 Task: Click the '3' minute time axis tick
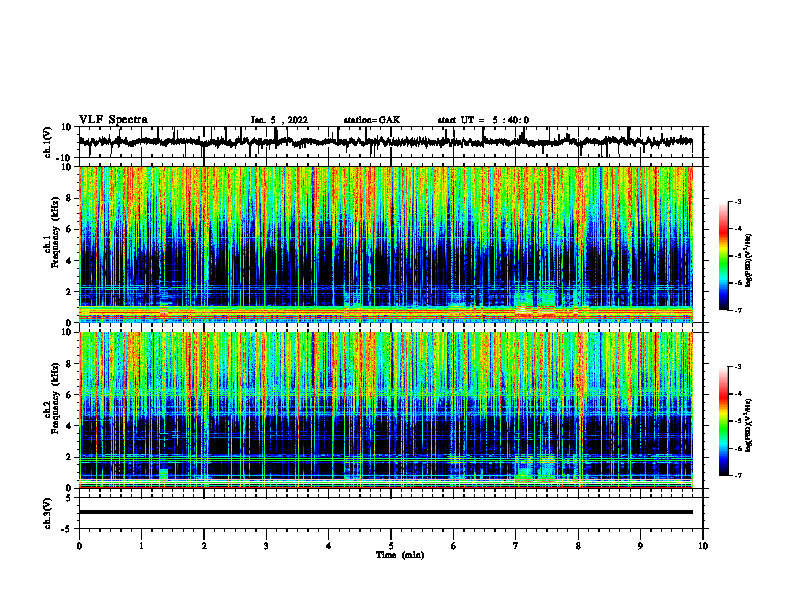[x=266, y=546]
